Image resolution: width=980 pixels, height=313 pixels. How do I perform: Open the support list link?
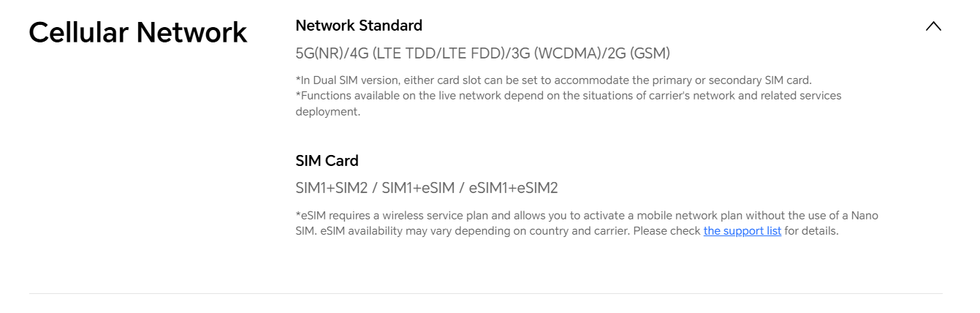(742, 231)
